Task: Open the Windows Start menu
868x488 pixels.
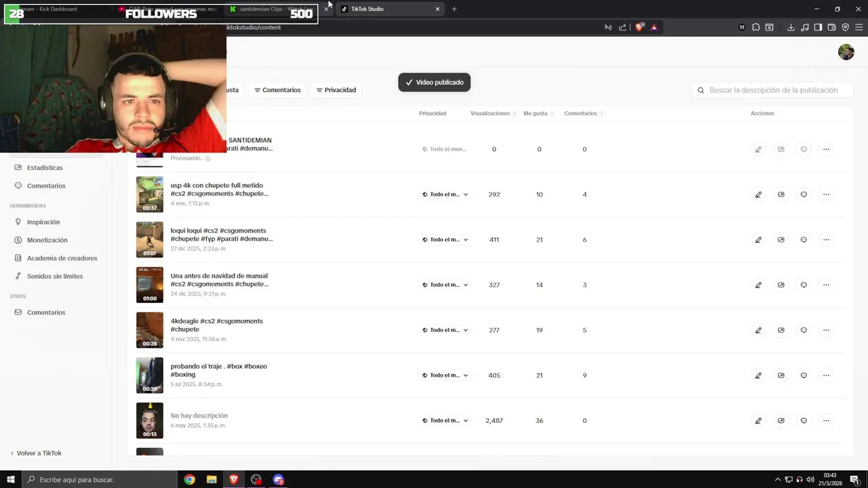Action: click(x=11, y=479)
